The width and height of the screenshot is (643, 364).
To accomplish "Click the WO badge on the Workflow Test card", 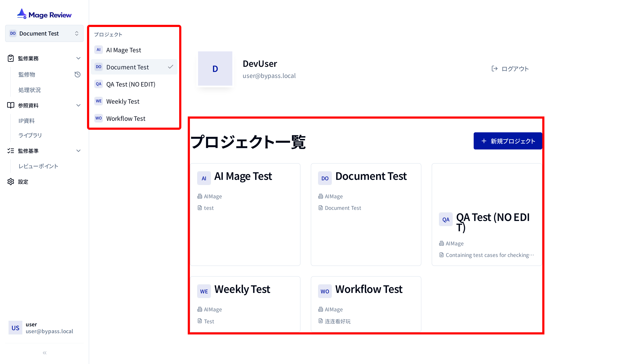I will (325, 291).
